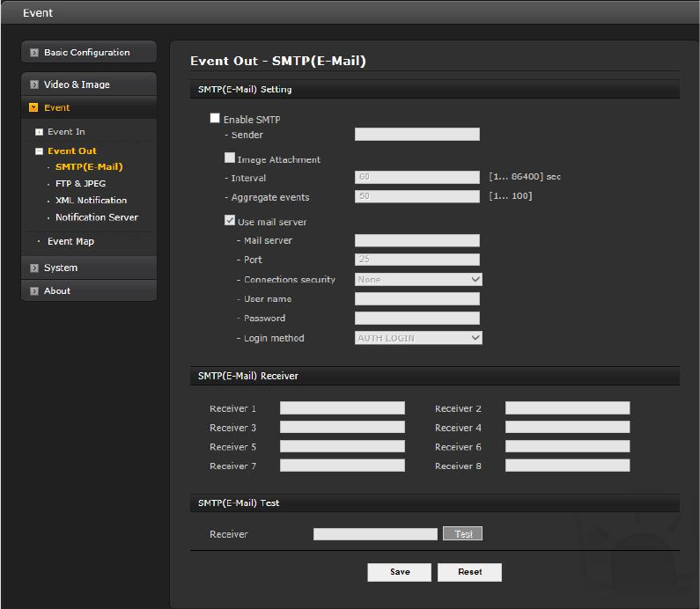Go to Notification Server settings
This screenshot has height=609, width=700.
click(96, 217)
